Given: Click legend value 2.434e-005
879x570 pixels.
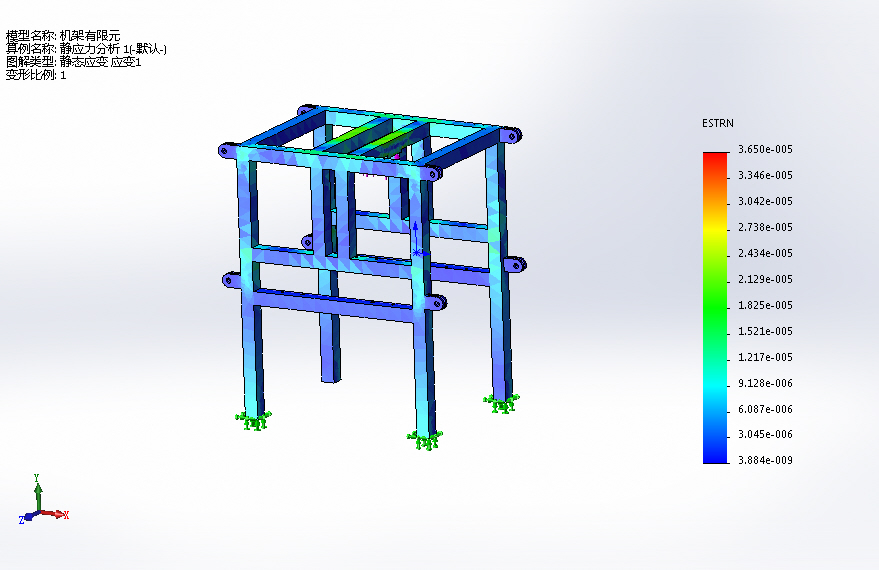Looking at the screenshot, I should point(765,253).
